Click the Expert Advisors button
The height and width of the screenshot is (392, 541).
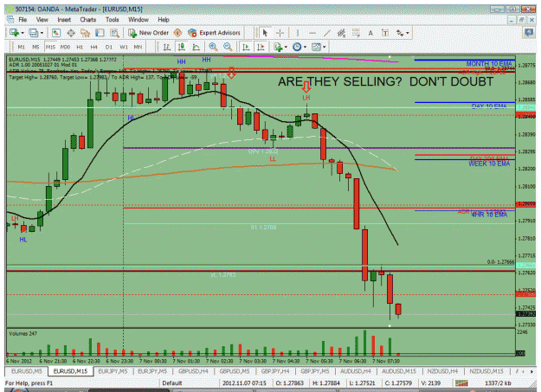click(214, 33)
